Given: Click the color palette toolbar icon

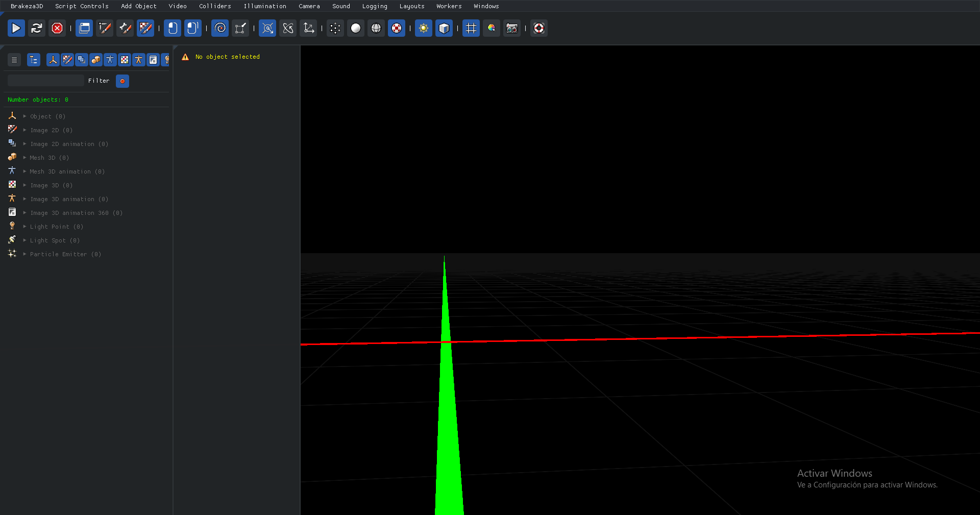Looking at the screenshot, I should pos(492,28).
